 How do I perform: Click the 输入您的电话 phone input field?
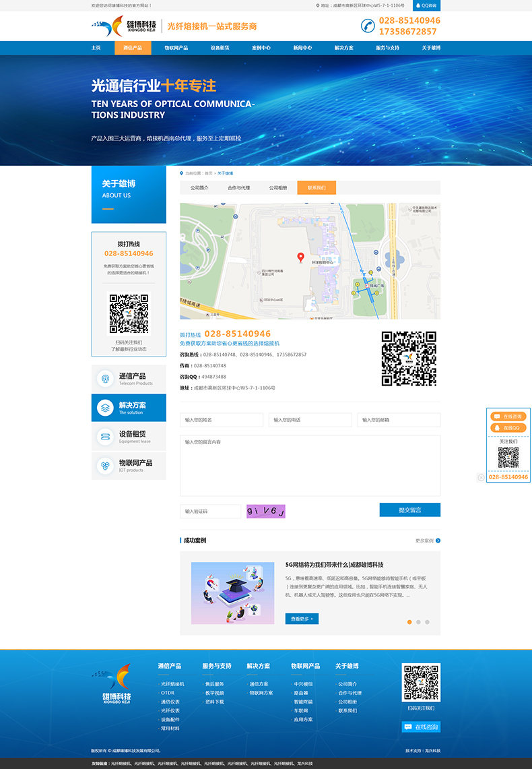pyautogui.click(x=310, y=420)
